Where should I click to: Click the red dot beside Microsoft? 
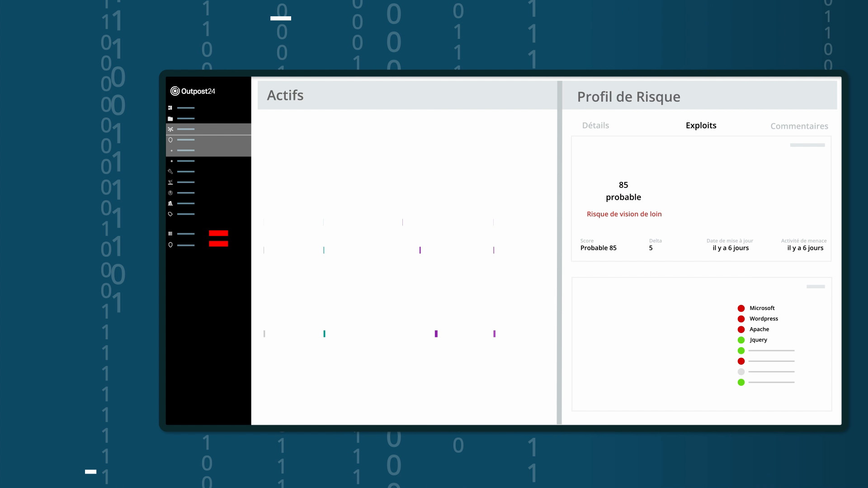pyautogui.click(x=741, y=308)
